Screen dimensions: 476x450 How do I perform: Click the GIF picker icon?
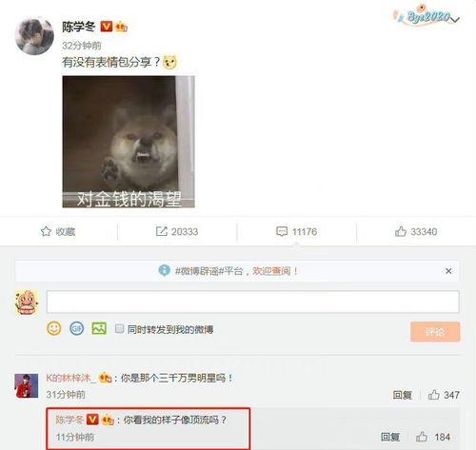pos(76,328)
